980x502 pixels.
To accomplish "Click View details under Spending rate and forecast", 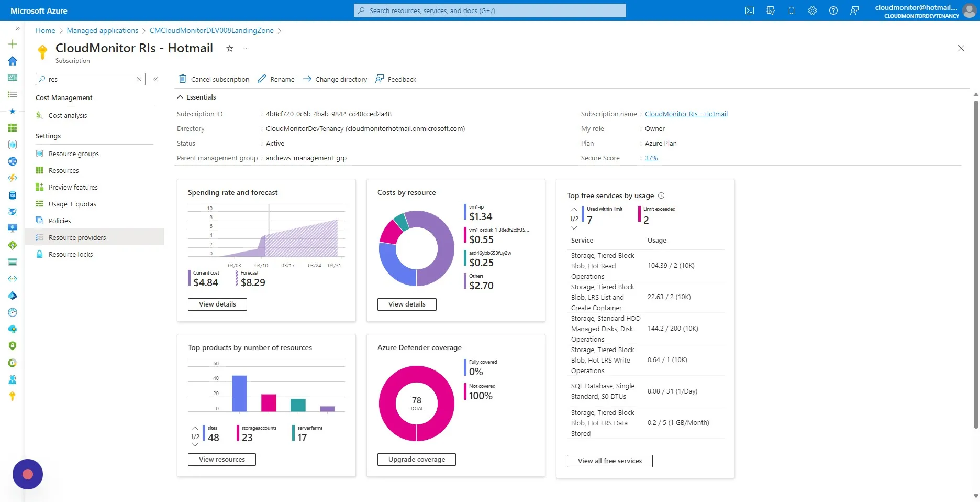I will coord(217,304).
